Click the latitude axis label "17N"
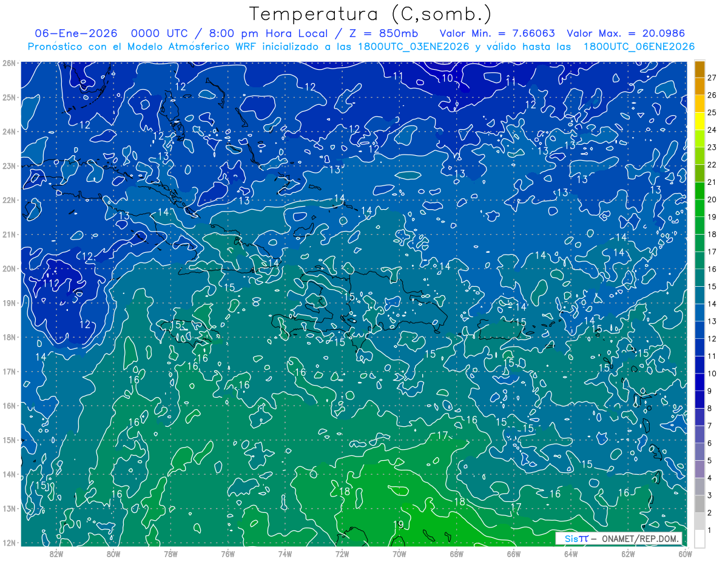728x562 pixels. (8, 371)
